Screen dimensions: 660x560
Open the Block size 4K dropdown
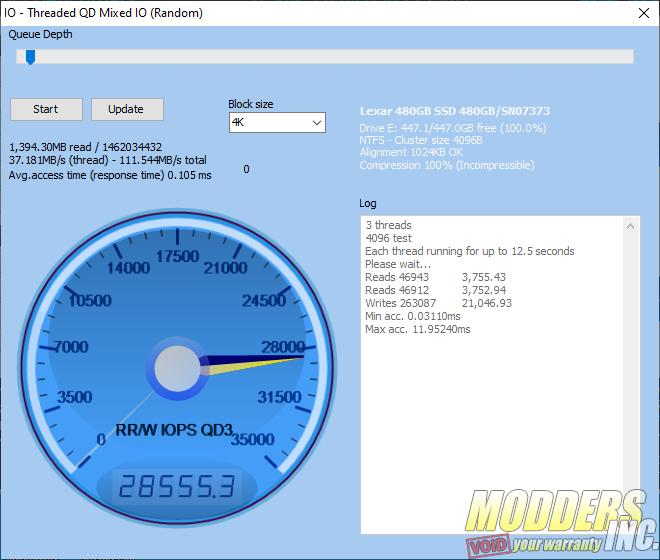[x=277, y=123]
